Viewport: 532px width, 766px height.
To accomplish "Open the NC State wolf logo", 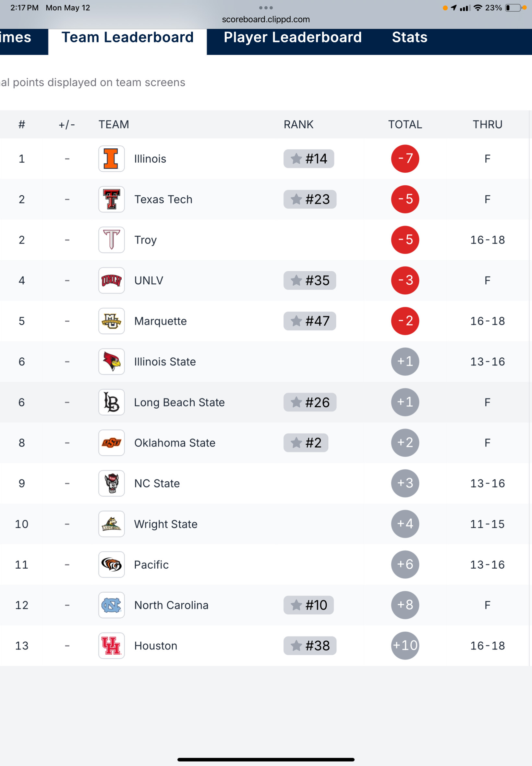I will pyautogui.click(x=111, y=483).
